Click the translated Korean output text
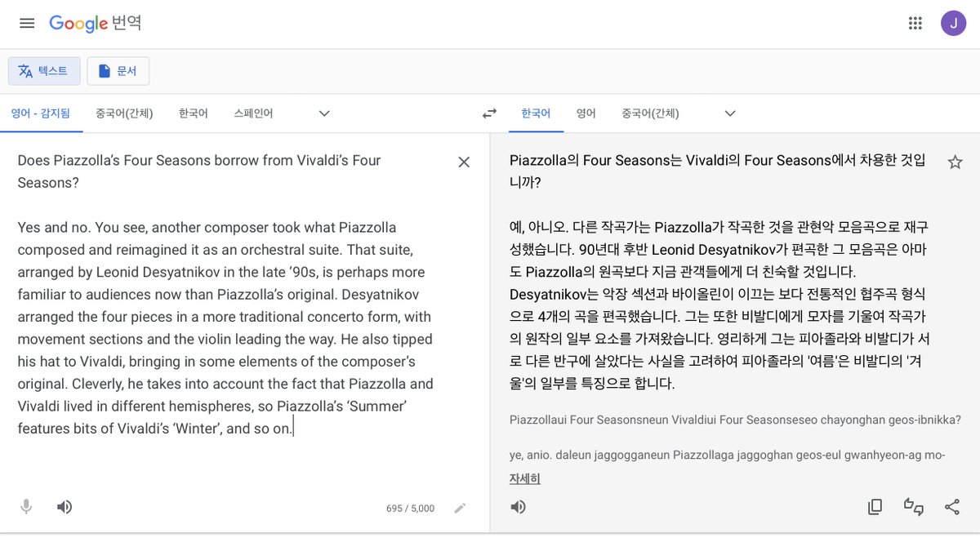 (719, 271)
